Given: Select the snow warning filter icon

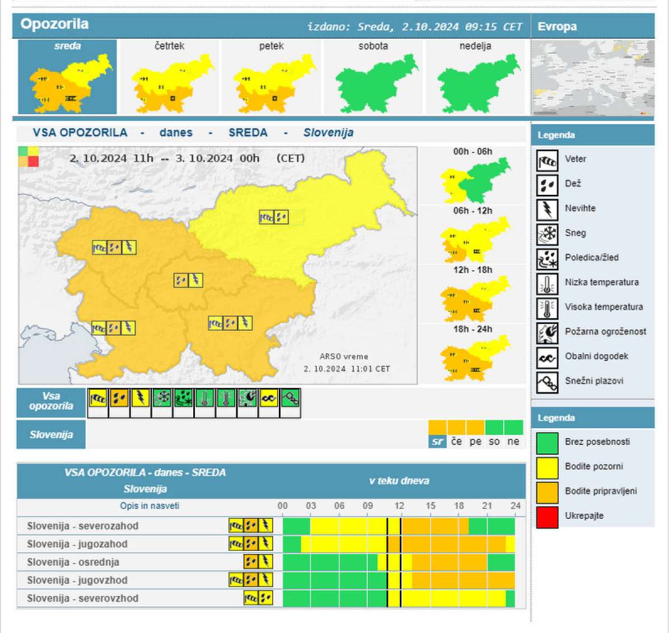Looking at the screenshot, I should (162, 398).
